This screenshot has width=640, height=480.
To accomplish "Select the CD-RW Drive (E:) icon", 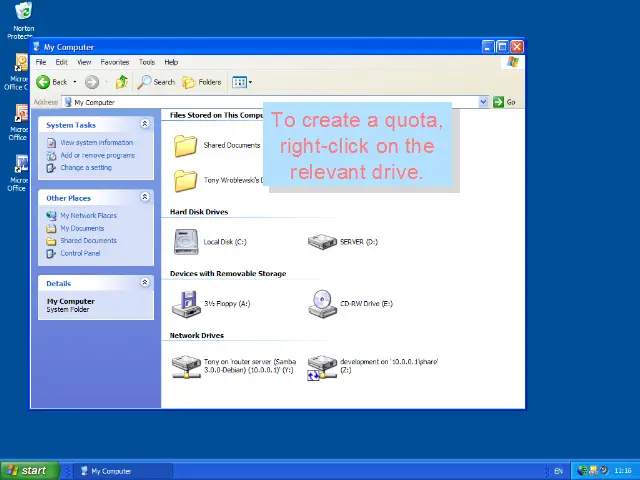I will click(x=322, y=304).
